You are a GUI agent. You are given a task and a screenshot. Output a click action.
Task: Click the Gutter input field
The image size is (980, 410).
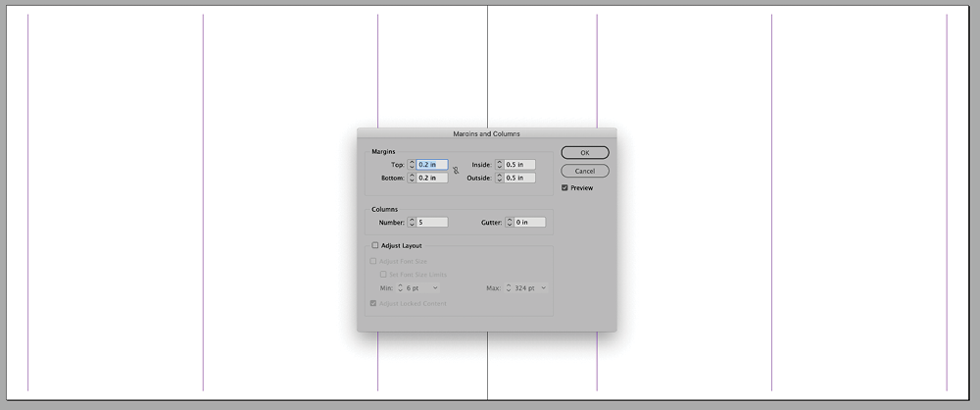(x=530, y=223)
